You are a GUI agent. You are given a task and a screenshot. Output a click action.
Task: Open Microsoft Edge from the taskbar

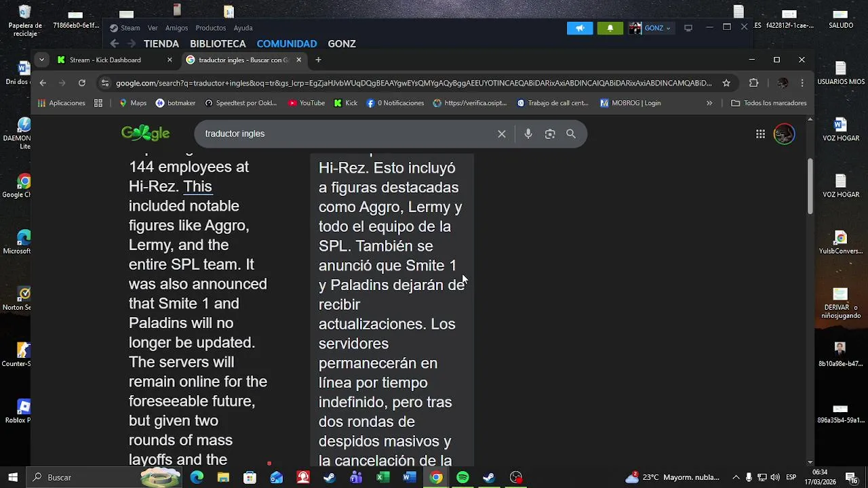(197, 477)
